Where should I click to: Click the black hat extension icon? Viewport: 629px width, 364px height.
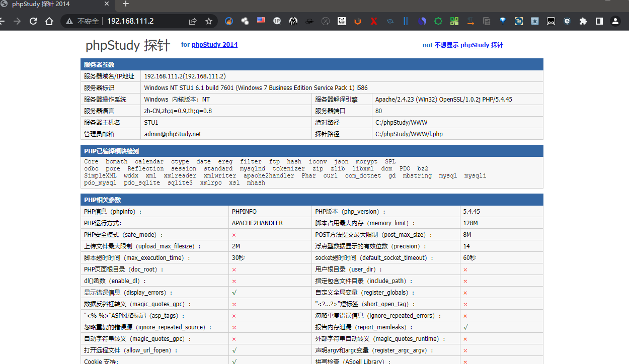tap(309, 21)
